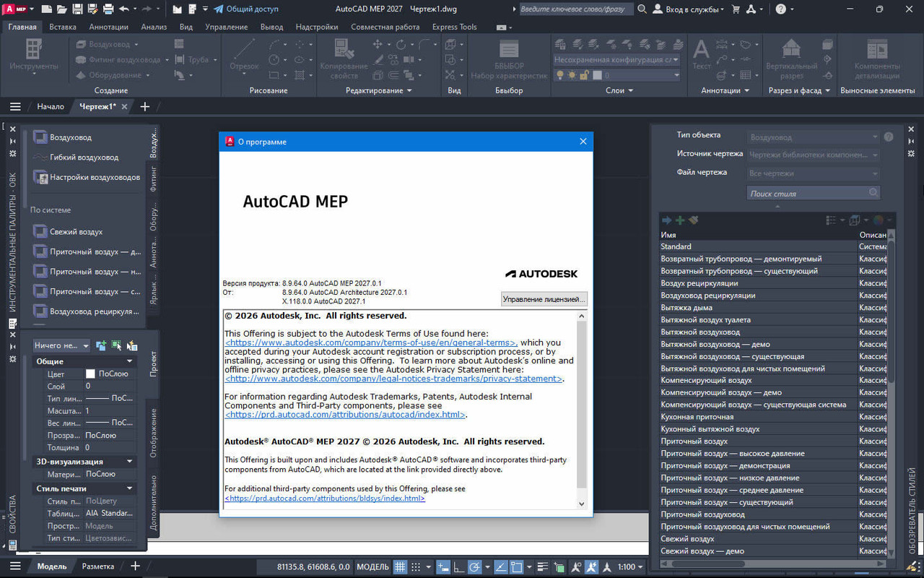Open a file using the folder icon

[x=62, y=9]
